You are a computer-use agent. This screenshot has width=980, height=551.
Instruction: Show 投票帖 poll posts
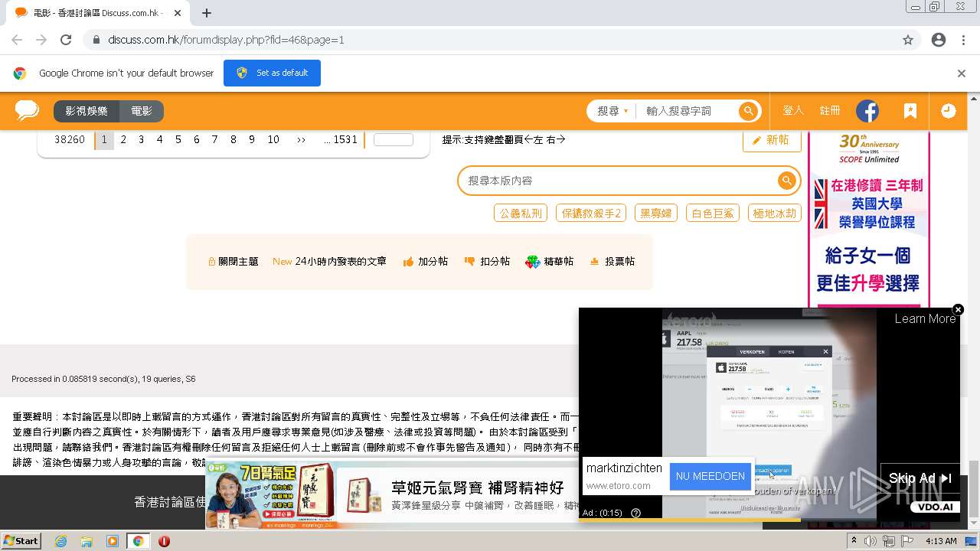(x=612, y=262)
